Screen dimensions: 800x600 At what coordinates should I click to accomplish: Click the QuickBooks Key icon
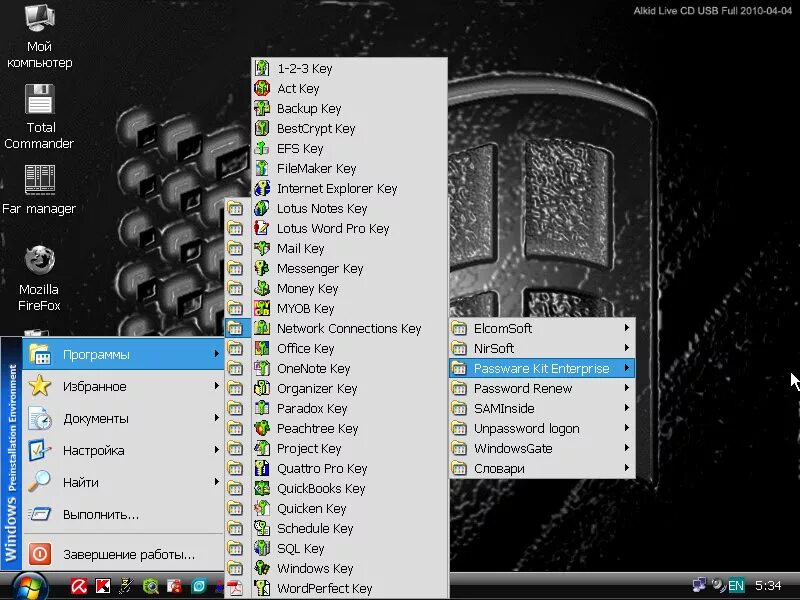point(262,488)
